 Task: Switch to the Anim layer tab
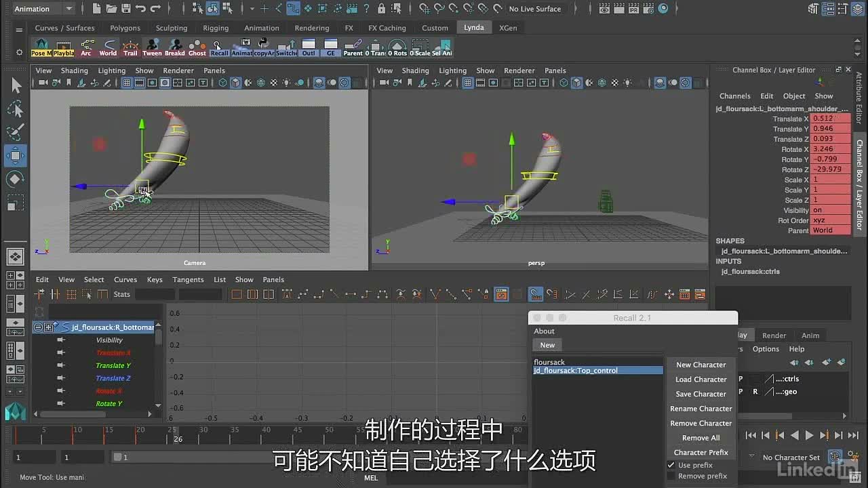click(810, 335)
